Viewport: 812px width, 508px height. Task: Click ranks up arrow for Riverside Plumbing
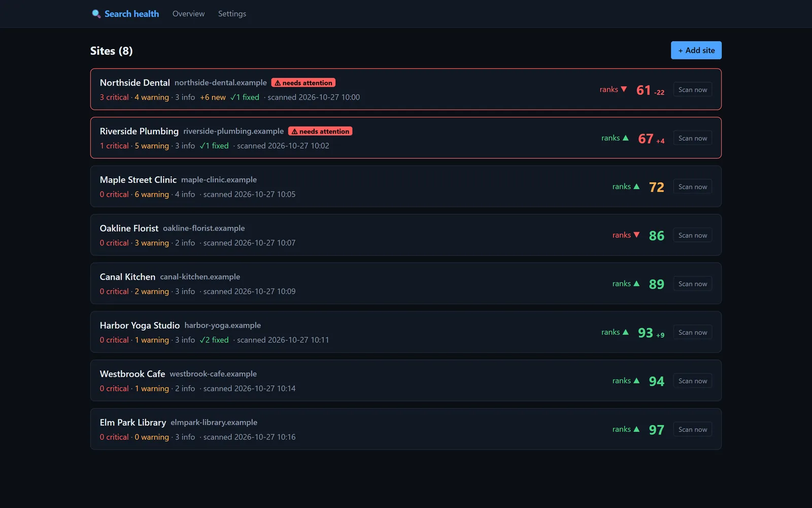(625, 138)
